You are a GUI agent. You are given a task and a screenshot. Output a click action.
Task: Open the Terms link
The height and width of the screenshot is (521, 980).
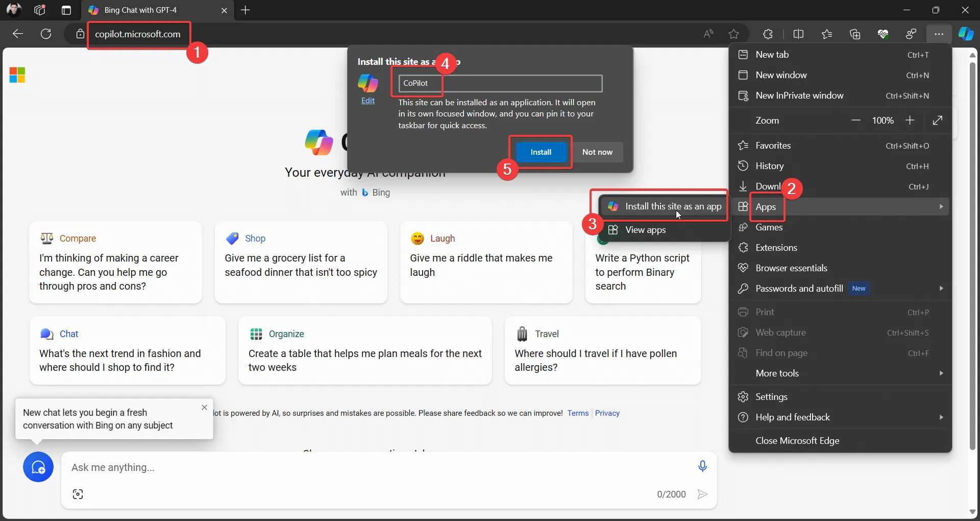[578, 413]
